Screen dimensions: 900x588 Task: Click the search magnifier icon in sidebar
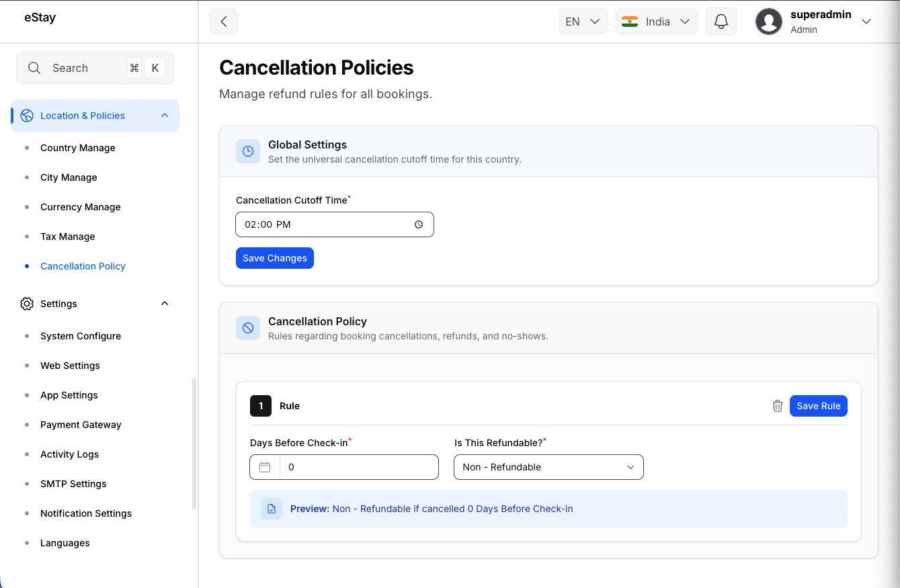point(34,68)
